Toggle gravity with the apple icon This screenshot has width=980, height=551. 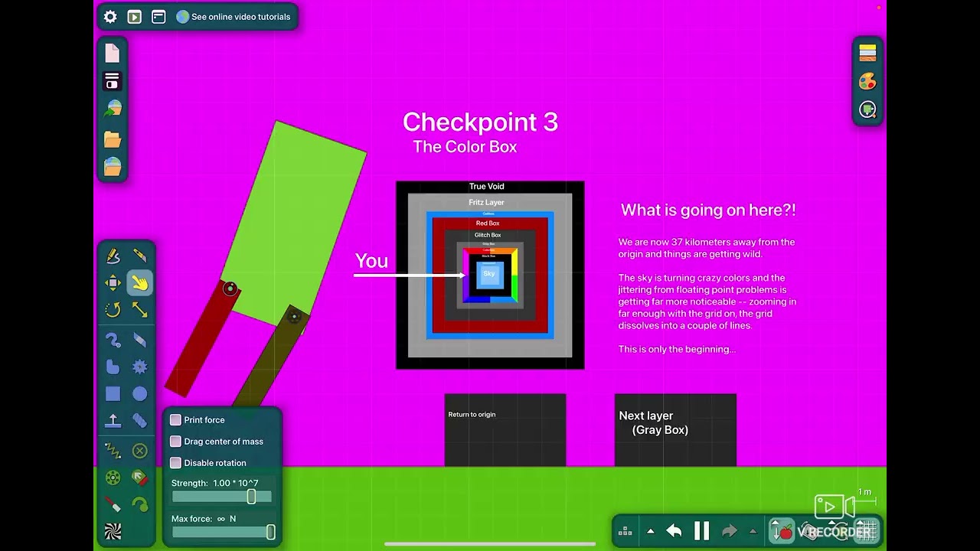click(782, 531)
